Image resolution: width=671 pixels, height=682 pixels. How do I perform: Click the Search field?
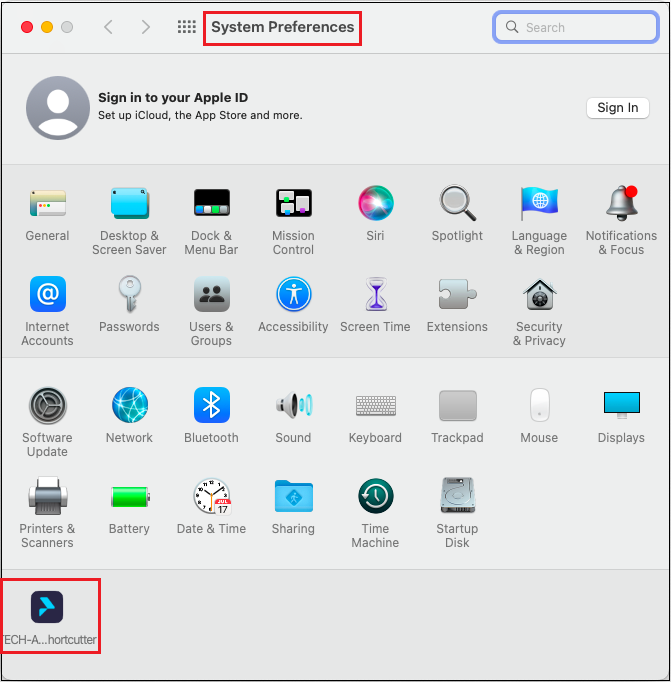576,27
